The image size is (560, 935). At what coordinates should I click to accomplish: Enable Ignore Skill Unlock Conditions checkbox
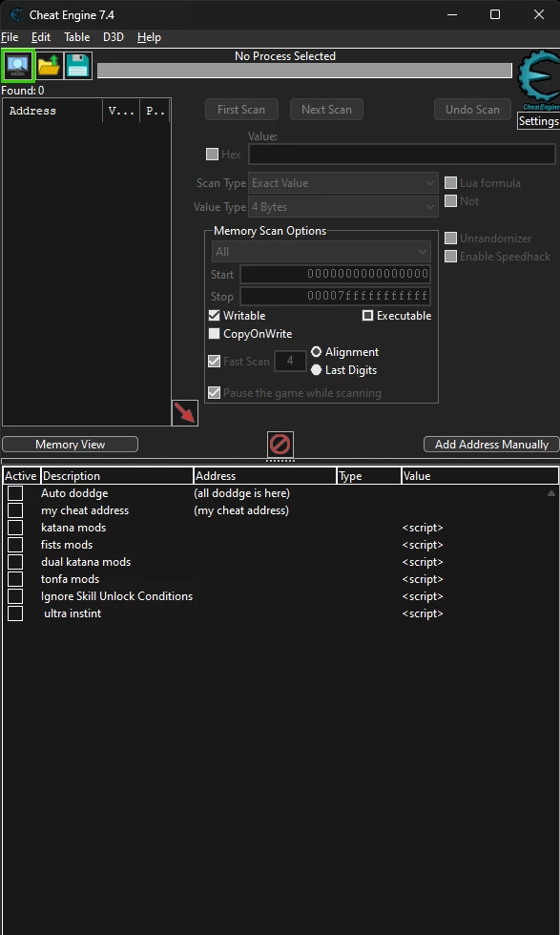tap(15, 596)
